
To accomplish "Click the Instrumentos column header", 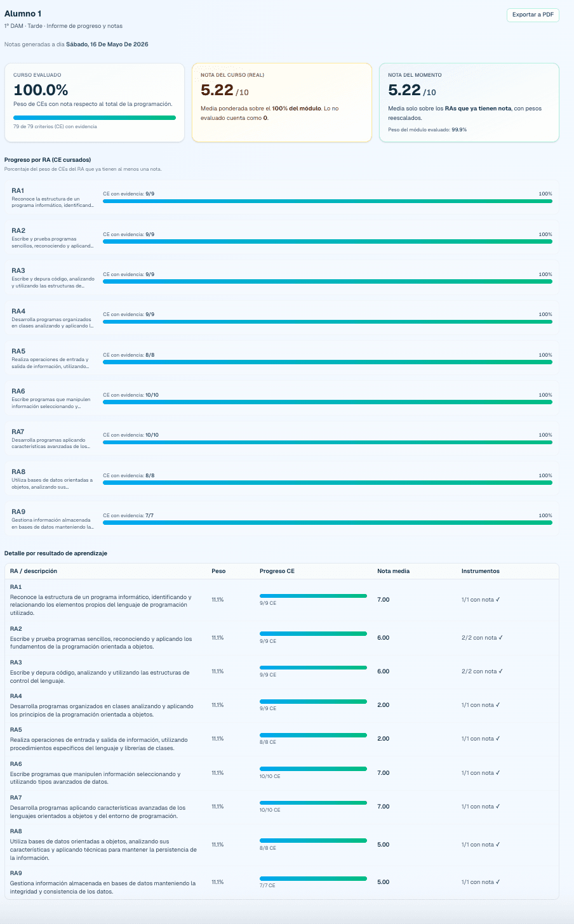I will click(481, 571).
